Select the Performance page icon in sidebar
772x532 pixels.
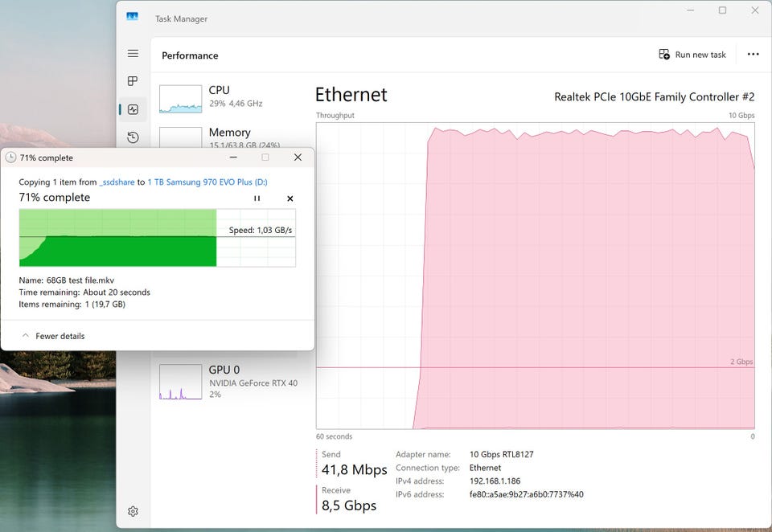tap(133, 109)
